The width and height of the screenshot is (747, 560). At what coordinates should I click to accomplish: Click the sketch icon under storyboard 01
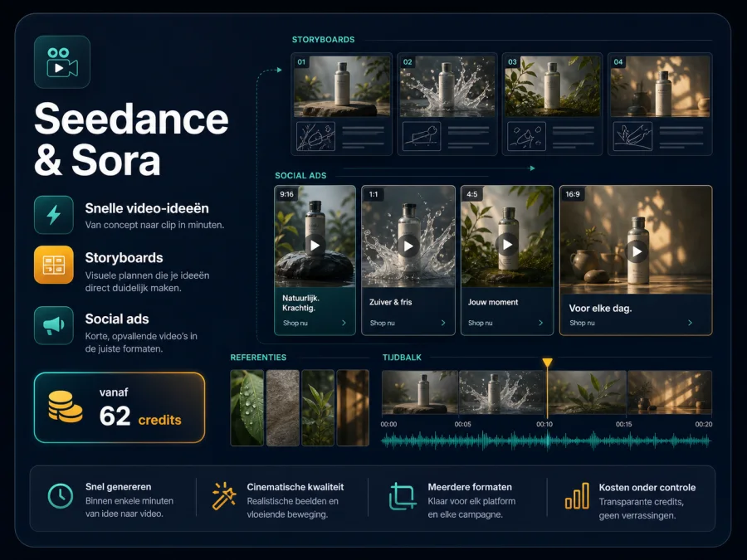316,137
